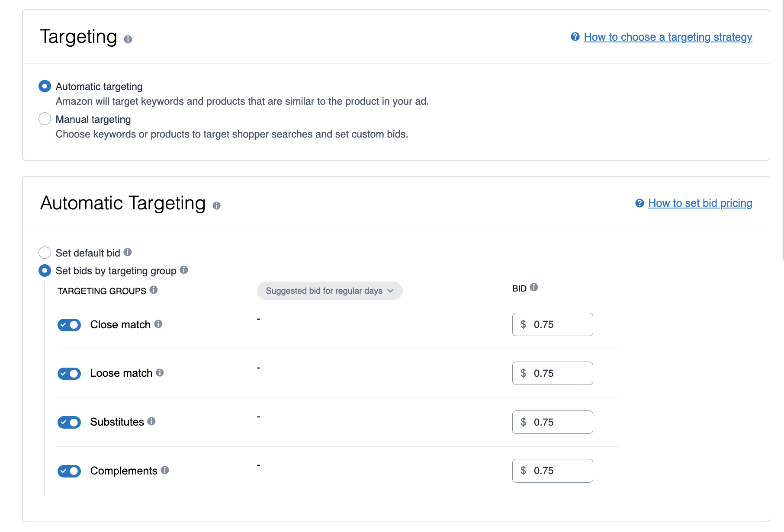Click info icon next to TARGETING GROUPS label
Image resolution: width=784 pixels, height=532 pixels.
(x=154, y=290)
